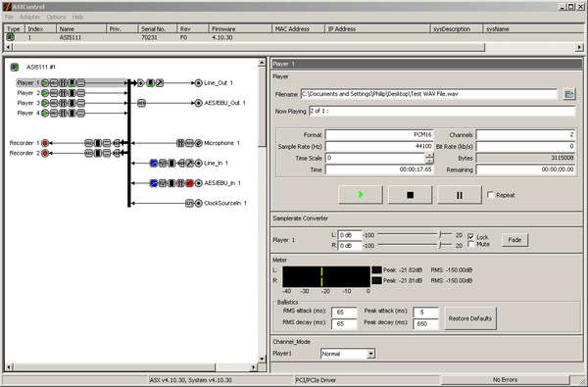The width and height of the screenshot is (588, 387).
Task: Uncheck the Lock checkbox
Action: click(x=471, y=237)
